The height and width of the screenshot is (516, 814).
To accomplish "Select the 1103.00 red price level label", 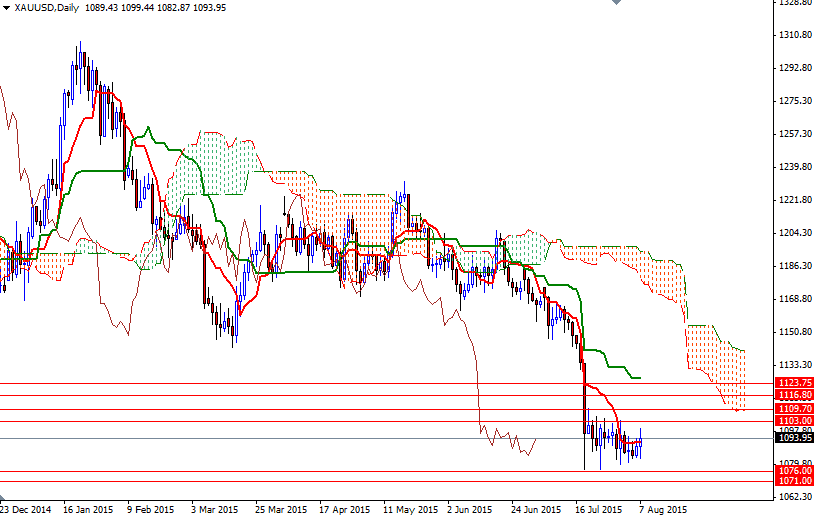I will [793, 421].
